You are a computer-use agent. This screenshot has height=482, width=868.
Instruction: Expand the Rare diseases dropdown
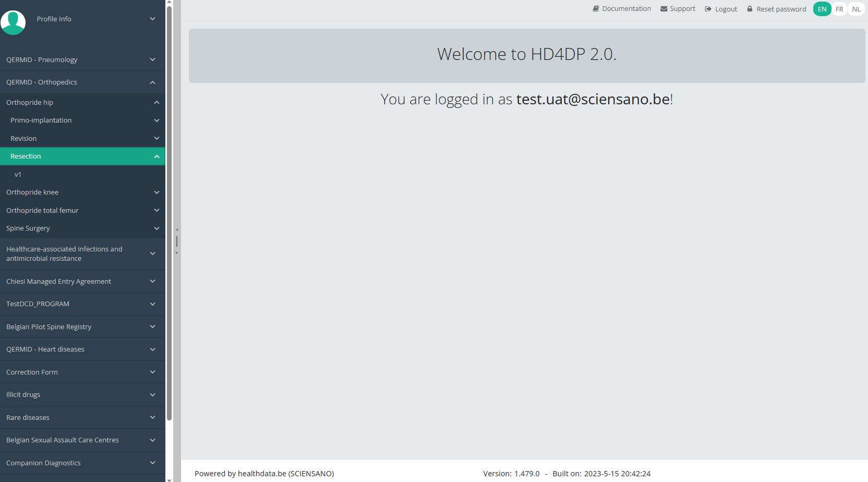[x=82, y=418]
